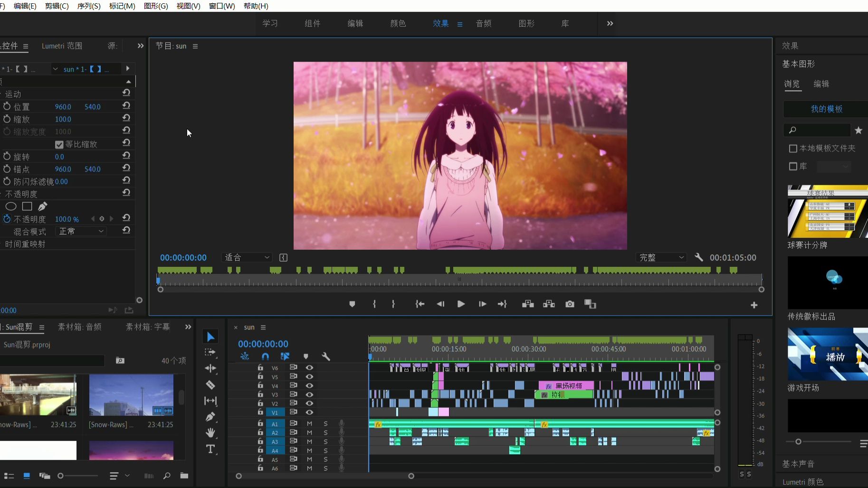Mute audio track A1
The height and width of the screenshot is (488, 868).
[x=309, y=423]
